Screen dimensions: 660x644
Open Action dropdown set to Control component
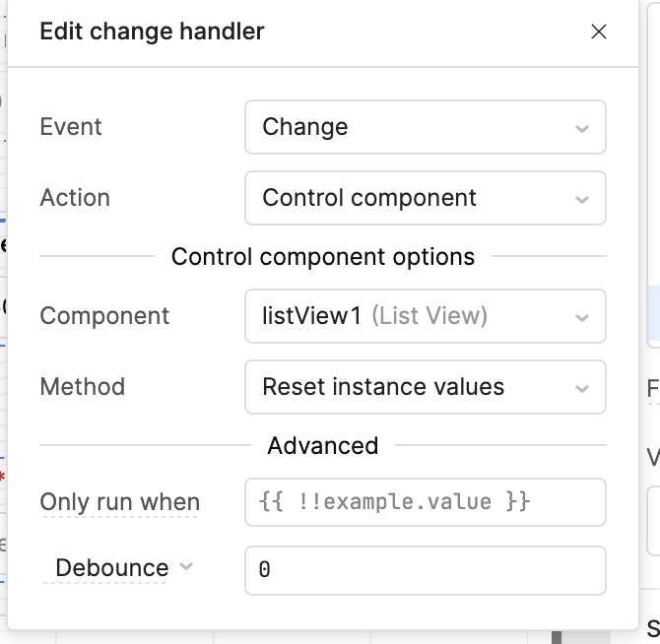click(x=414, y=198)
